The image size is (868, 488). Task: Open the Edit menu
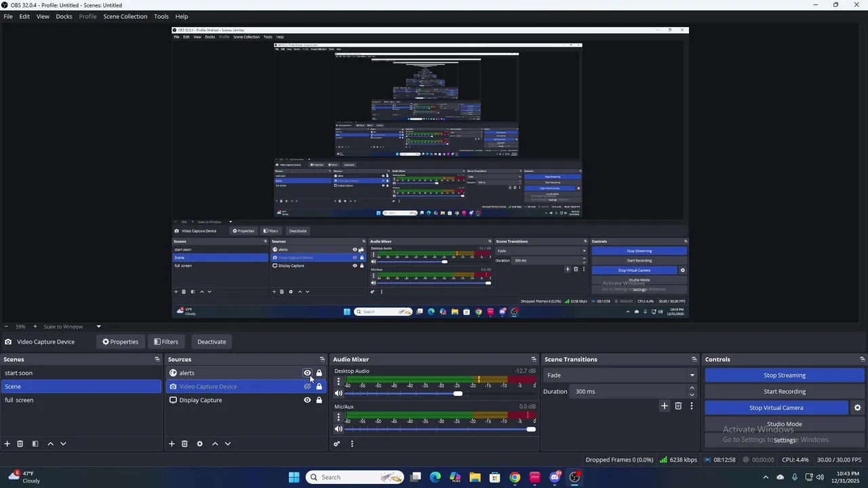pyautogui.click(x=24, y=16)
